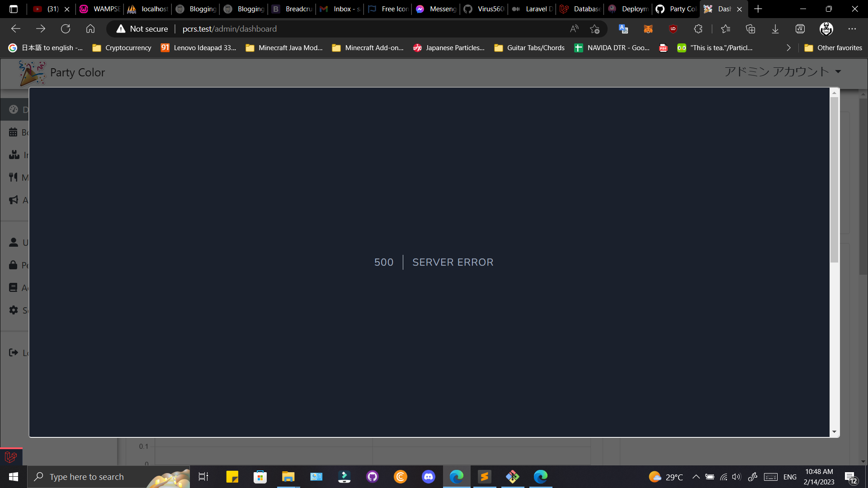Open Discord from the taskbar
This screenshot has height=488, width=868.
click(428, 477)
